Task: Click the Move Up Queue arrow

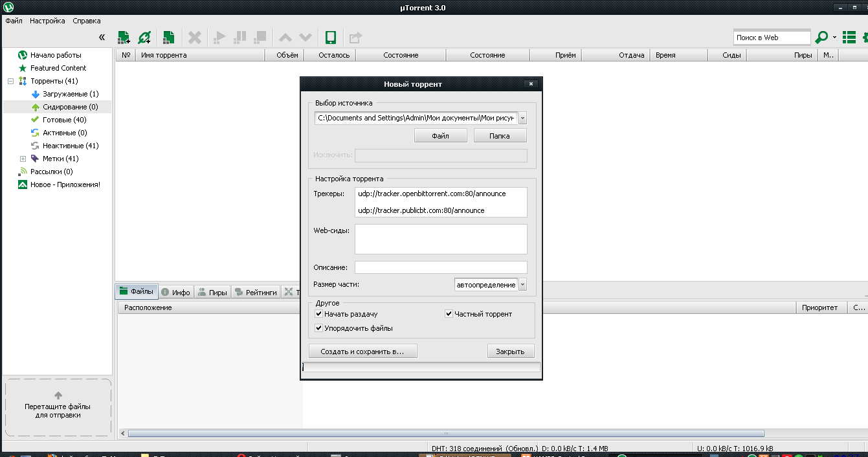Action: 285,38
